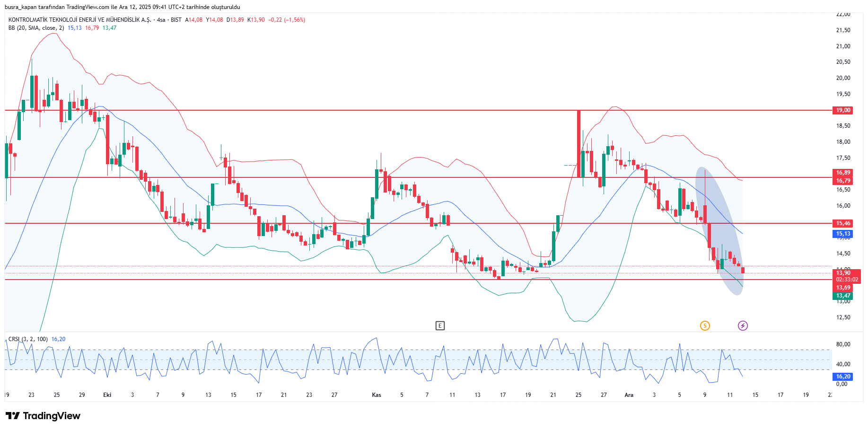Screen dimensions: 868x430
Task: Click the earnings 'E' marker icon
Action: 440,325
